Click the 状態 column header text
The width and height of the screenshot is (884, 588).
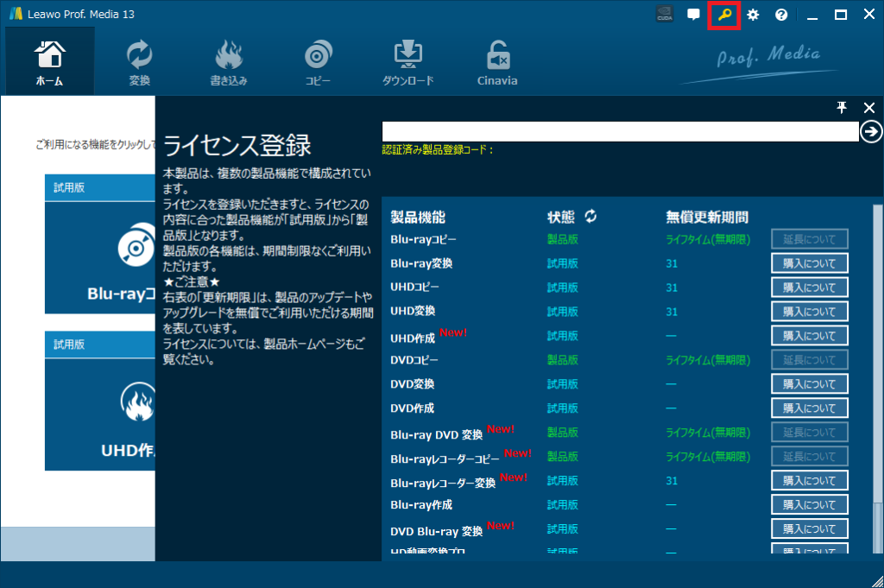tap(561, 217)
